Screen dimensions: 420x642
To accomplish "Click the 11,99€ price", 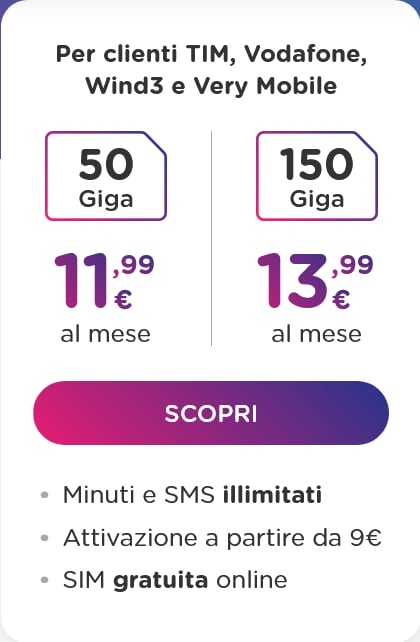I will click(104, 281).
